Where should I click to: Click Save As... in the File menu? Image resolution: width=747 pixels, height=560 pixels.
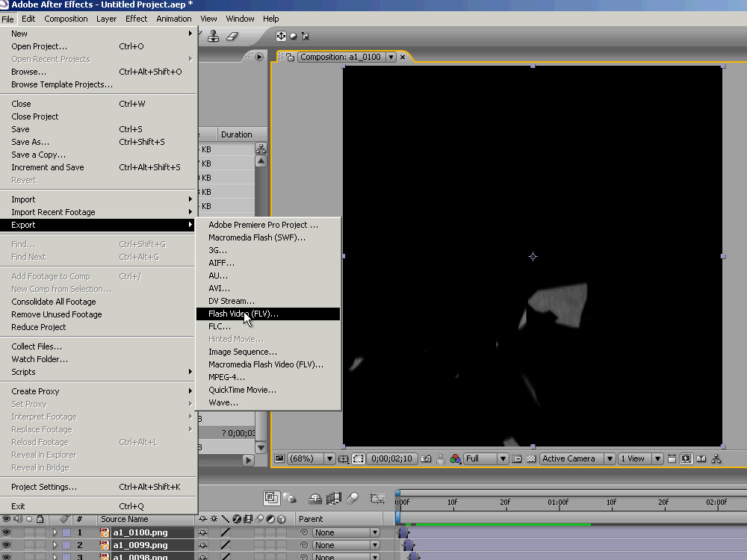pyautogui.click(x=98, y=142)
